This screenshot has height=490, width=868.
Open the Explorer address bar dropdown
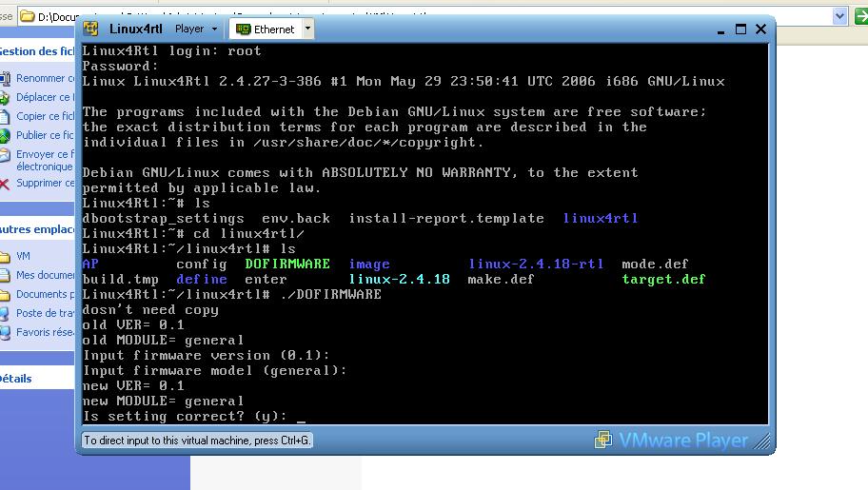tap(839, 16)
